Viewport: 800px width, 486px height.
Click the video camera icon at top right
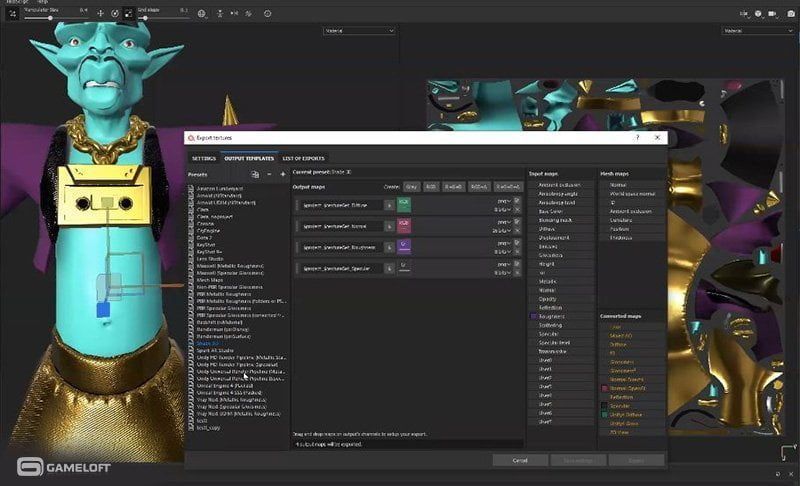point(772,14)
